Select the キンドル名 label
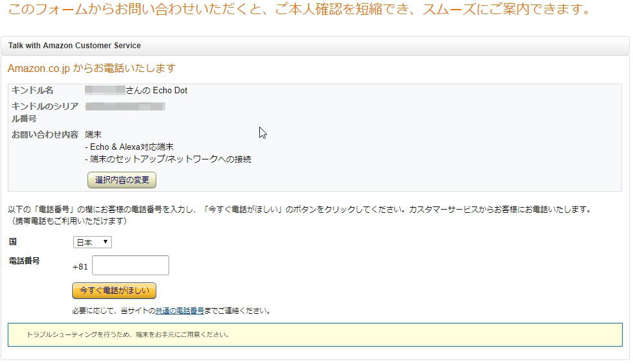The height and width of the screenshot is (364, 633). coord(32,91)
